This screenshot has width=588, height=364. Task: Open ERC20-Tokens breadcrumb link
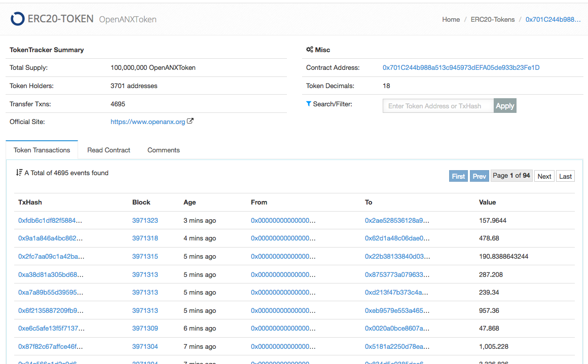pos(493,19)
